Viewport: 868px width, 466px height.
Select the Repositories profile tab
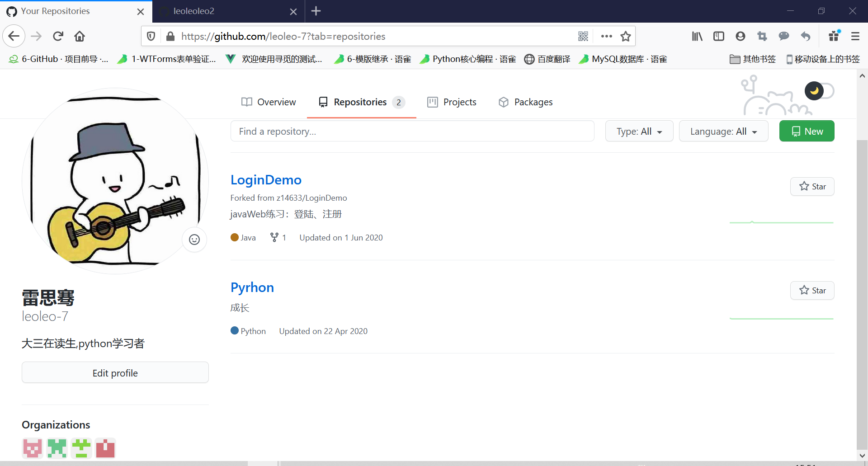click(x=362, y=102)
